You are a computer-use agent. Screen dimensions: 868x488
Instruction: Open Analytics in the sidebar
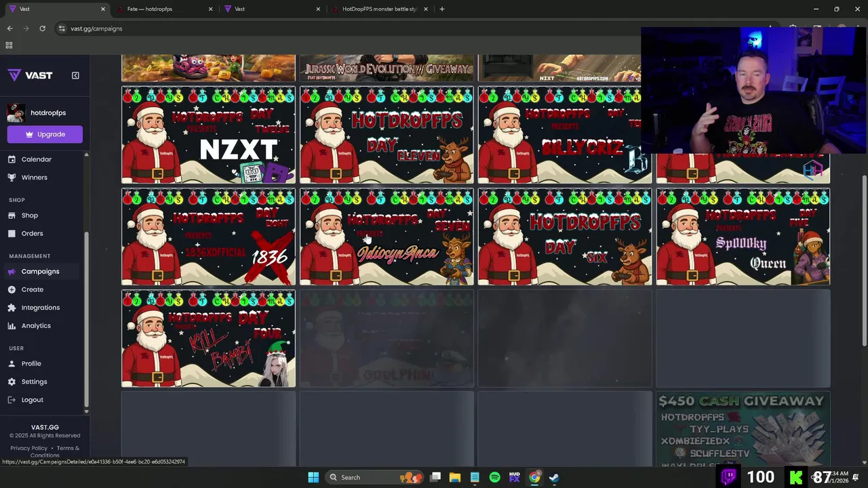tap(36, 326)
